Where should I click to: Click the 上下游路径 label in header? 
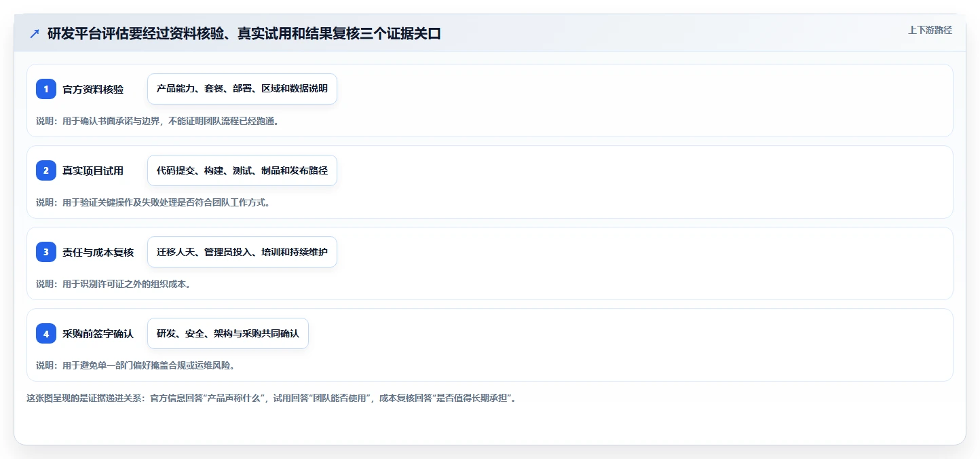(930, 30)
